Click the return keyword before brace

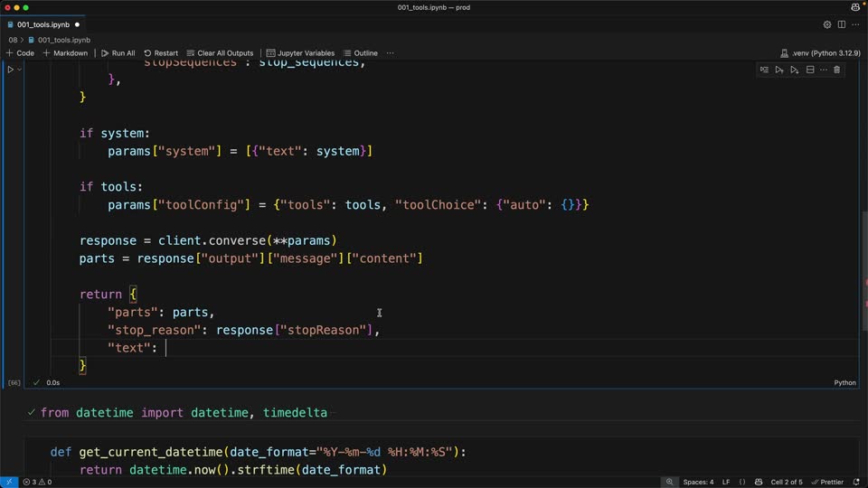[100, 295]
